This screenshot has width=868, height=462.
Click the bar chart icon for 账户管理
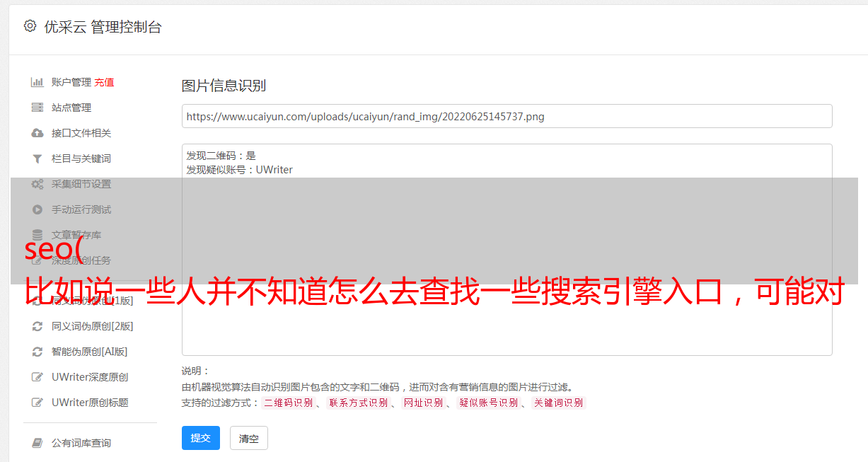click(37, 82)
